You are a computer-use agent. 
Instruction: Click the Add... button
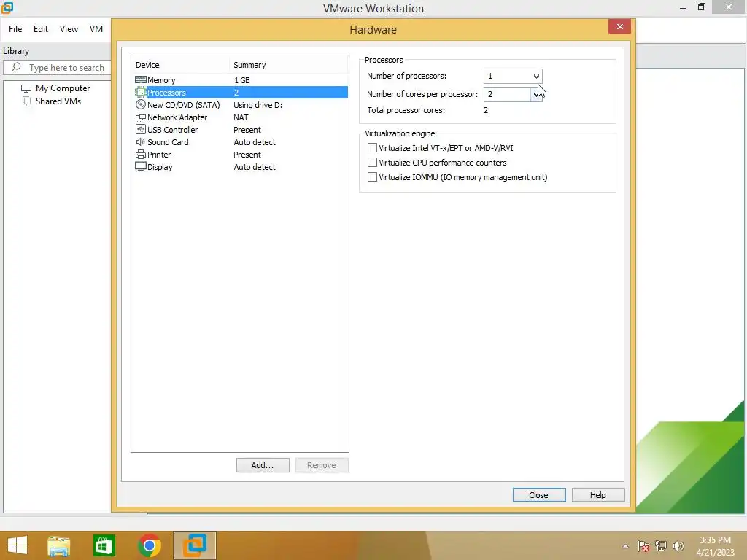coord(263,465)
